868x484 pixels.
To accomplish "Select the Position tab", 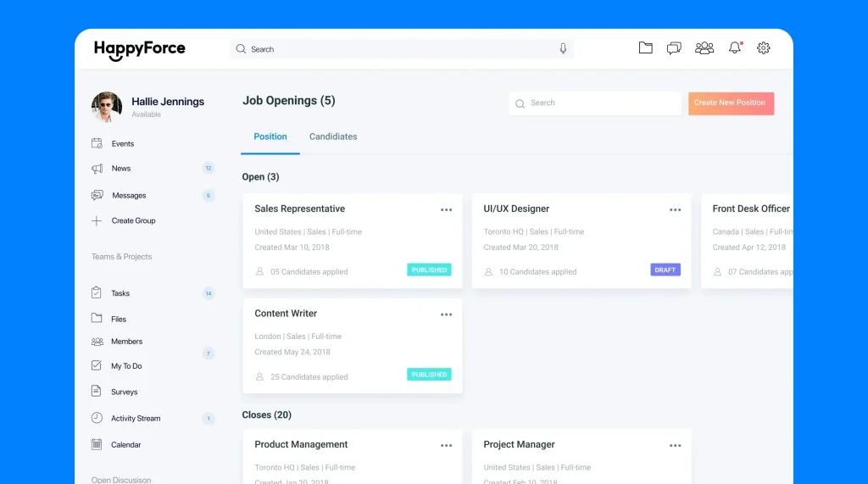I will [x=270, y=136].
